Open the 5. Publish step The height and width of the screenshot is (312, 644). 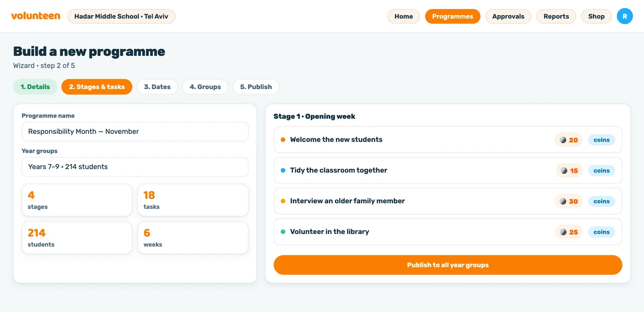256,87
